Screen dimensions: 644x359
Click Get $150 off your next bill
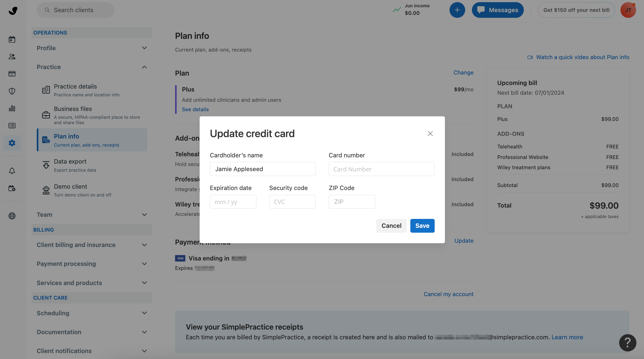click(x=576, y=10)
